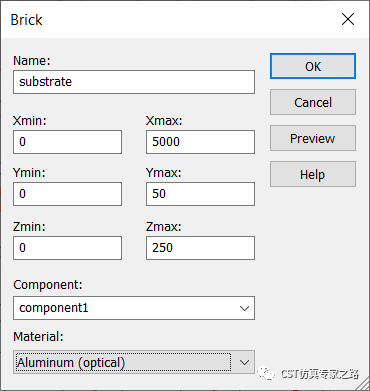Select the Xmin input field

[x=67, y=142]
